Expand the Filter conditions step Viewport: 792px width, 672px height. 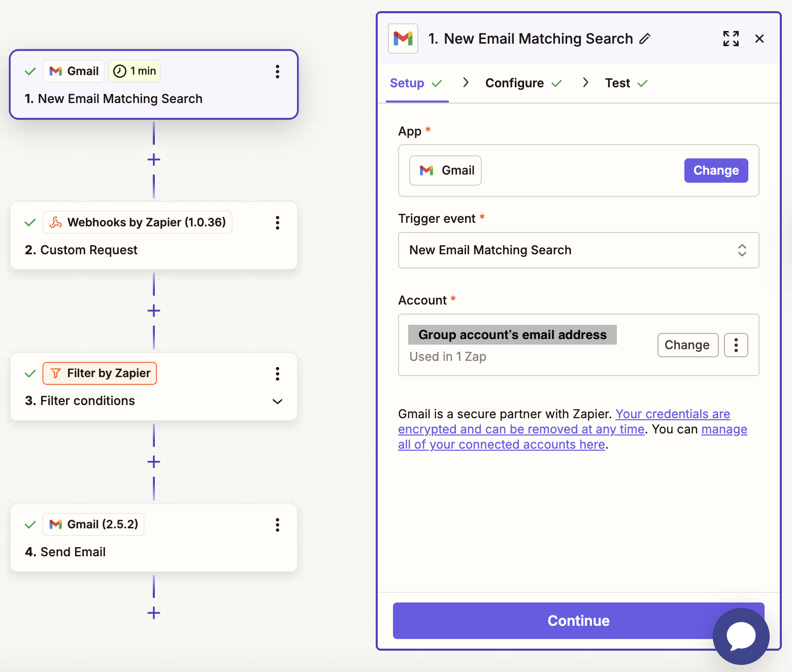(x=278, y=401)
